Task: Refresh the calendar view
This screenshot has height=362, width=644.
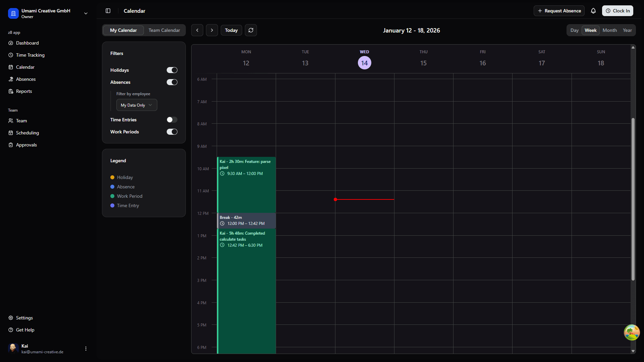Action: pyautogui.click(x=251, y=30)
